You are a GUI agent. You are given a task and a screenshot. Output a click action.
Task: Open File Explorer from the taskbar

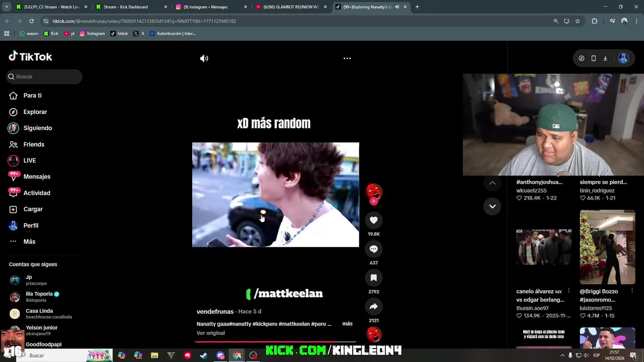click(x=154, y=355)
